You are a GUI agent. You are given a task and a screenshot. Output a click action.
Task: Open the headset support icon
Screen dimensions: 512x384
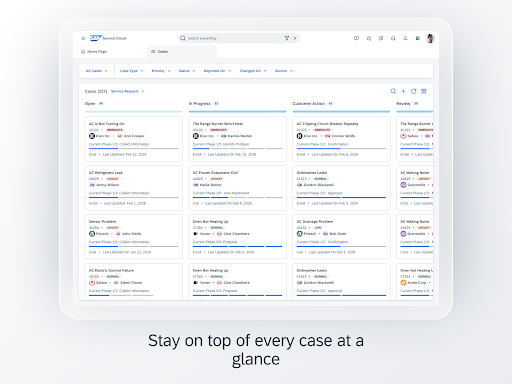pyautogui.click(x=393, y=38)
